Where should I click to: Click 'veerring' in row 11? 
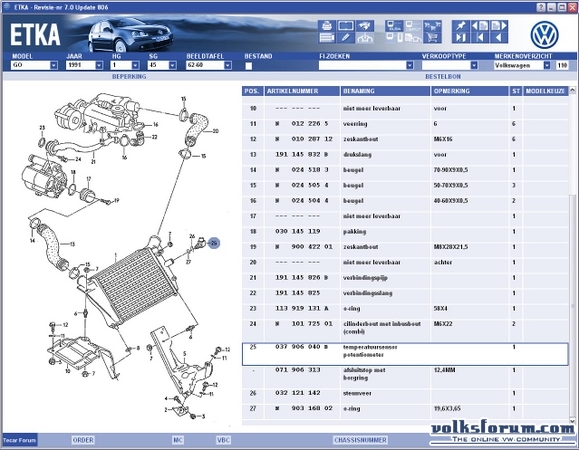pos(355,124)
